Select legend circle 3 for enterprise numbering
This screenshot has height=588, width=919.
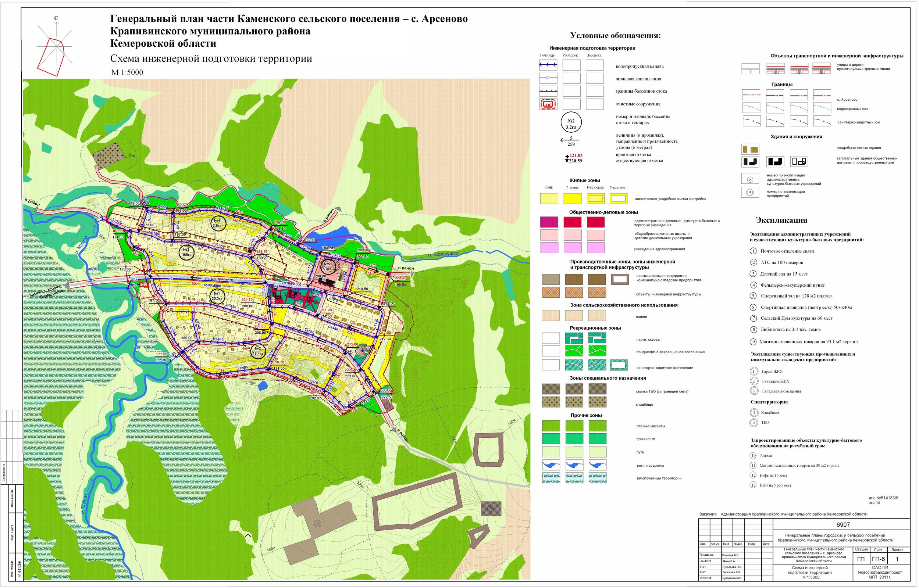(750, 192)
